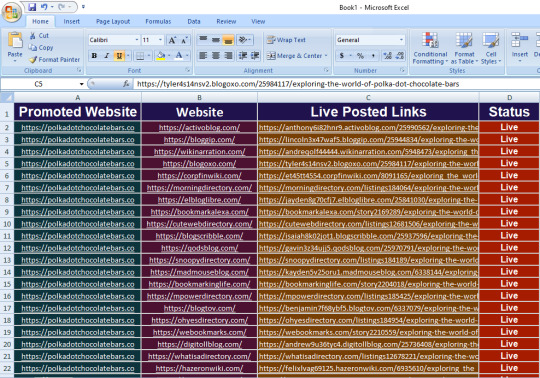Viewport: 540px width, 378px height.
Task: Click Merge & Center
Action: 294,55
